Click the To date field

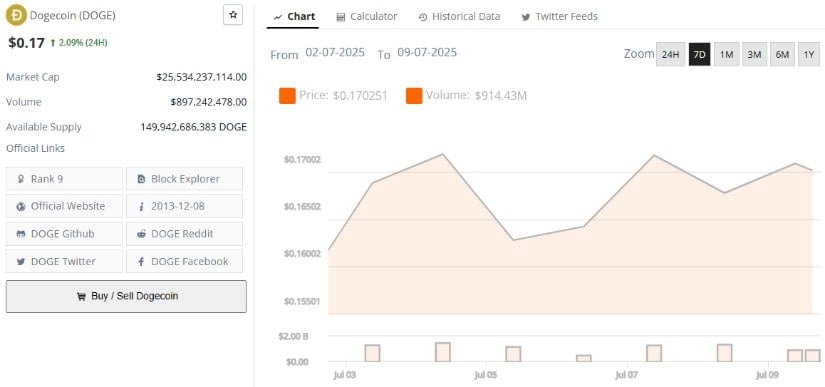click(x=427, y=53)
